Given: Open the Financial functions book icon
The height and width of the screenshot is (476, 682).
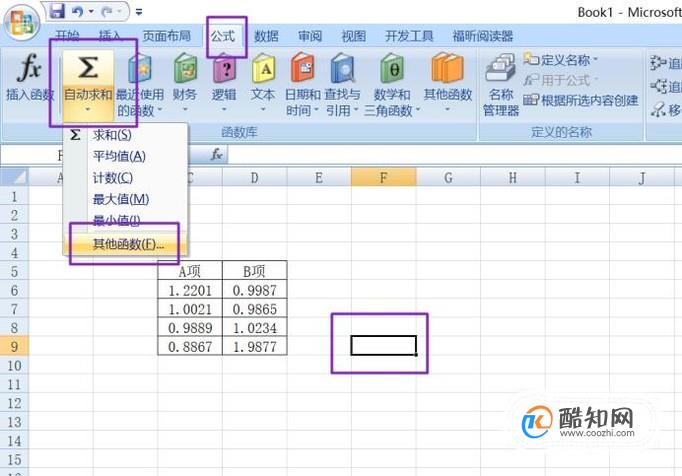Looking at the screenshot, I should [x=185, y=68].
